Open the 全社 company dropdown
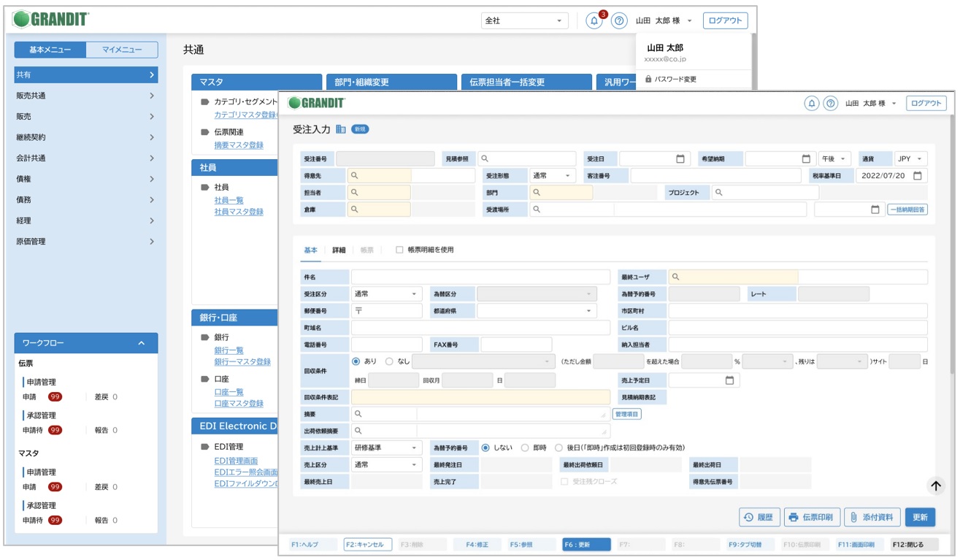 pyautogui.click(x=524, y=21)
